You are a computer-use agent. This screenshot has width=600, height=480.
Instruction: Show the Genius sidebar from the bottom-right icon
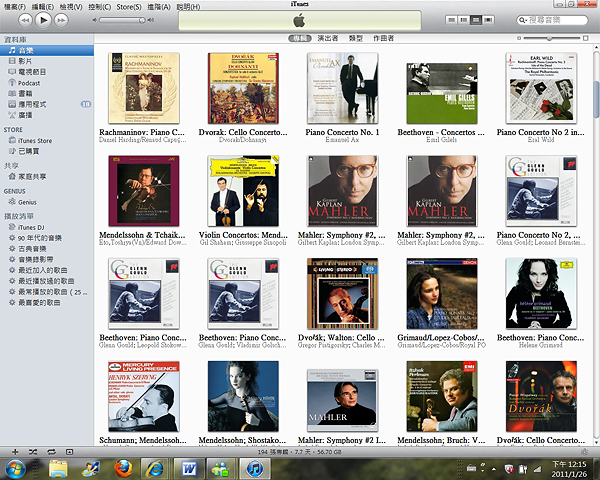click(584, 452)
